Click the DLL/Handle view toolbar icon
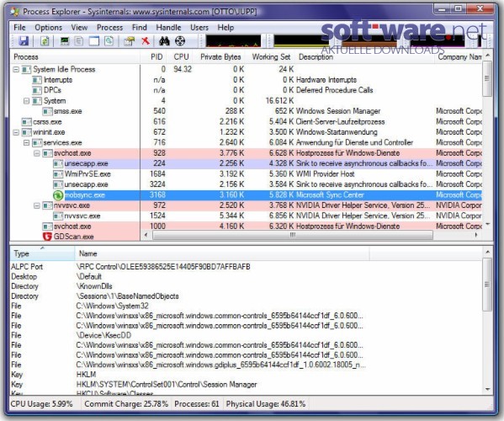Image resolution: width=504 pixels, height=421 pixels. click(x=109, y=41)
